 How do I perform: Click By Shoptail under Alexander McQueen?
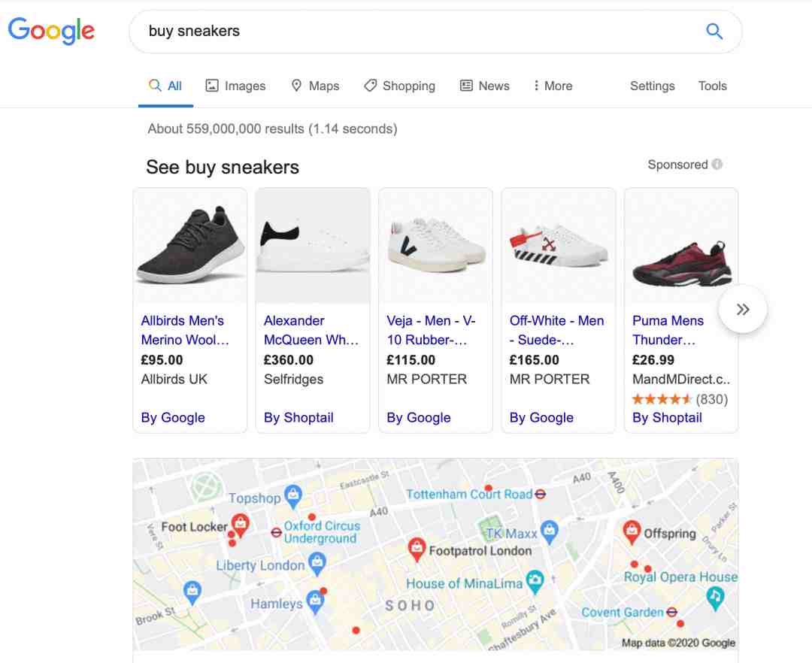pos(298,418)
